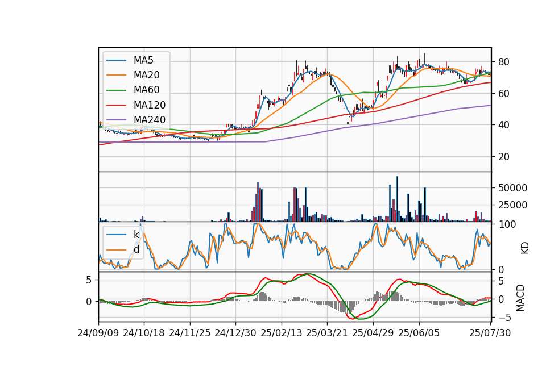Click the purple MA240 legend line sample
546x392 pixels.
[x=116, y=120]
